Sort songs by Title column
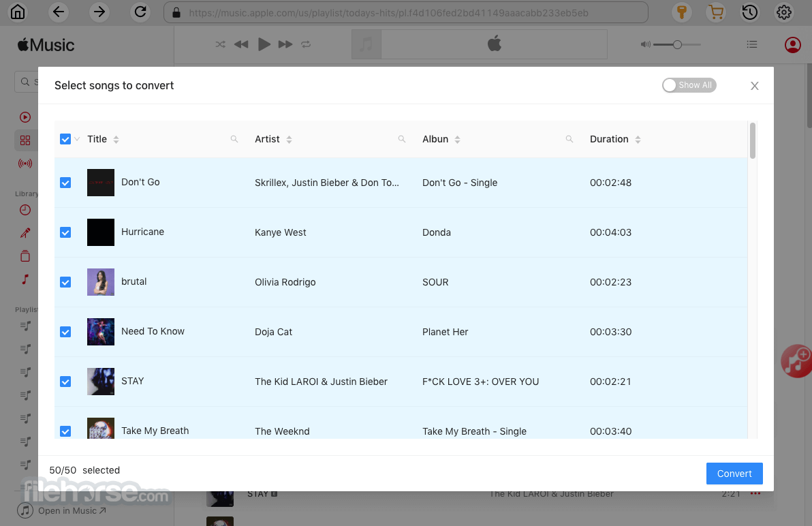Screen dimensions: 812x526 tap(116, 139)
